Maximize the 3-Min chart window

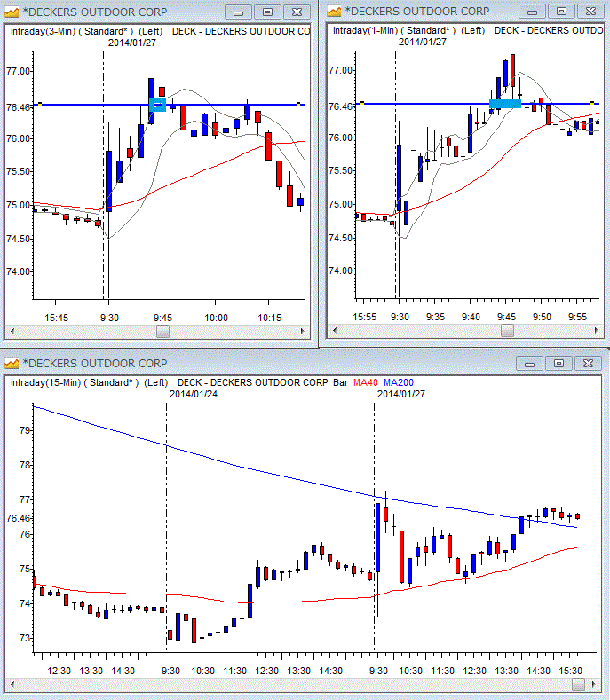(x=267, y=12)
